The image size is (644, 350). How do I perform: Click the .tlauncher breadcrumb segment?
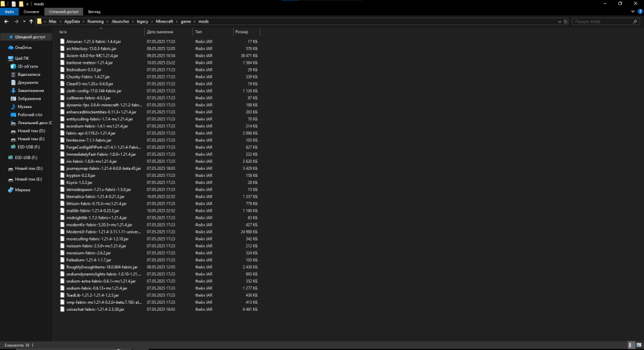click(120, 21)
